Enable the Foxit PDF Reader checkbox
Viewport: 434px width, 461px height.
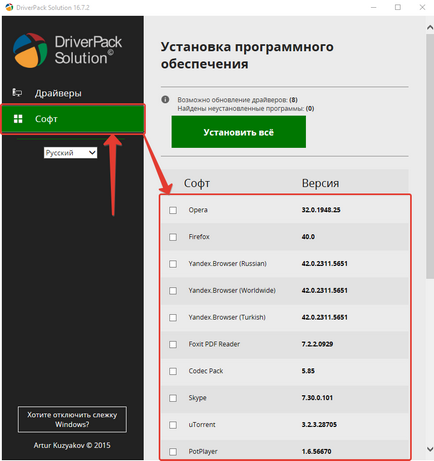click(x=173, y=344)
